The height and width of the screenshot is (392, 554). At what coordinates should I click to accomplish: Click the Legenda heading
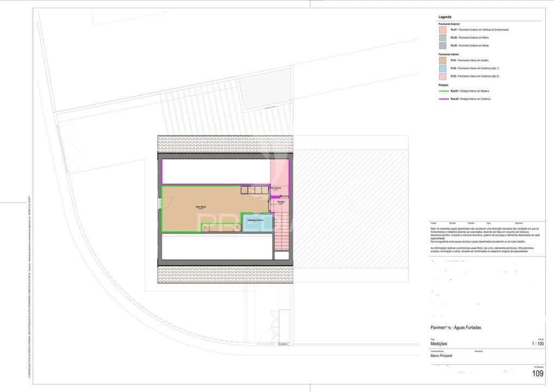(x=445, y=17)
